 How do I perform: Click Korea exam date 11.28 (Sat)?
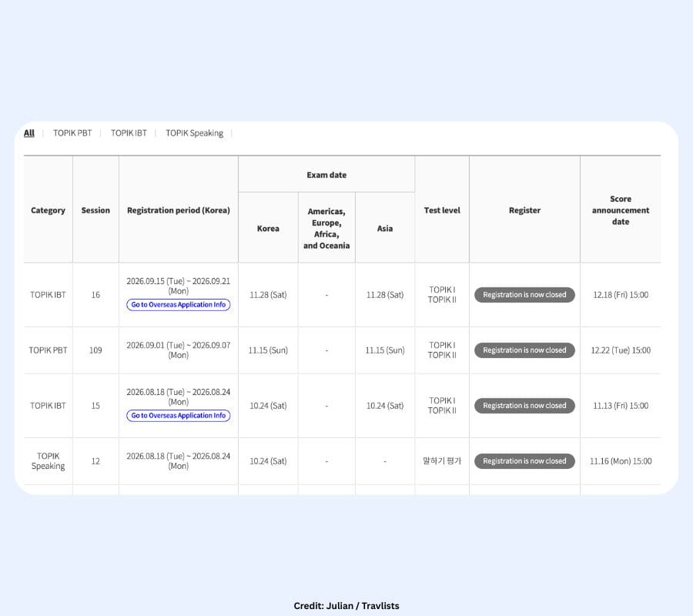268,295
